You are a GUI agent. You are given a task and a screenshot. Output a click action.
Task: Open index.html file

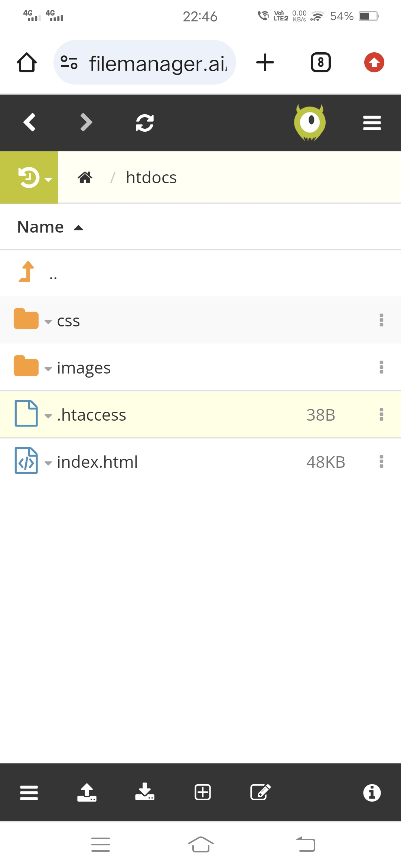97,462
